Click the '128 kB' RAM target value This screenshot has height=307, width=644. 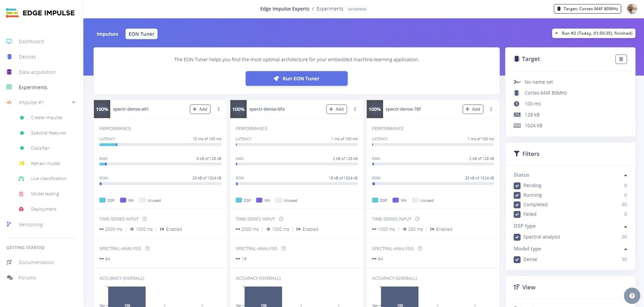(x=532, y=115)
